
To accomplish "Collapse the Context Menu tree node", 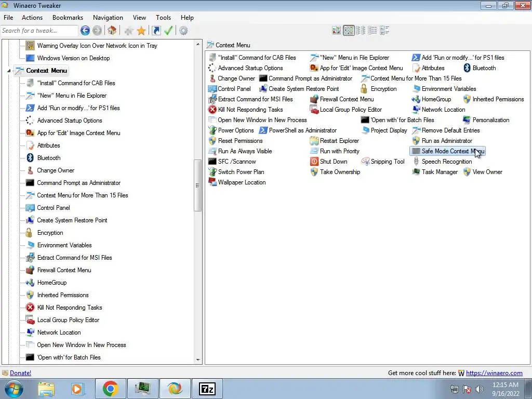I will pyautogui.click(x=9, y=71).
